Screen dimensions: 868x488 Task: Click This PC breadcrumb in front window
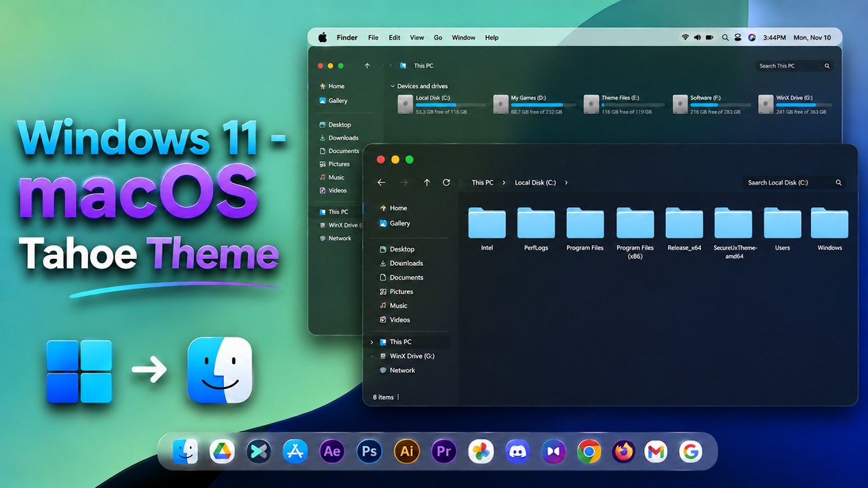click(x=483, y=182)
